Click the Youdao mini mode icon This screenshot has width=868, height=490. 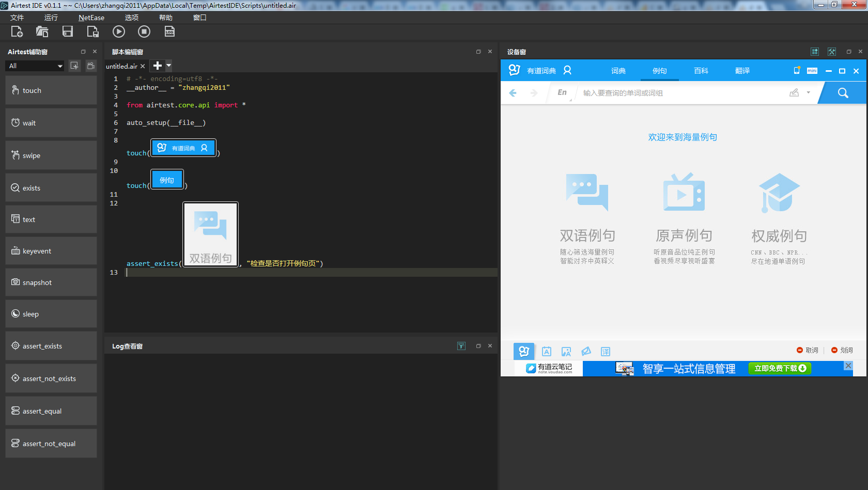point(812,71)
